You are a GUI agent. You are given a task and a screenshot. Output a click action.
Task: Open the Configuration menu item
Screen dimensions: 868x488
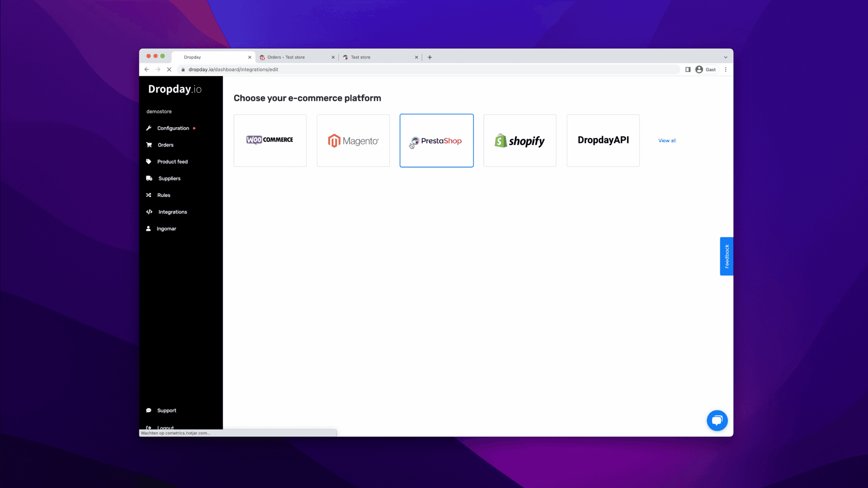(173, 128)
